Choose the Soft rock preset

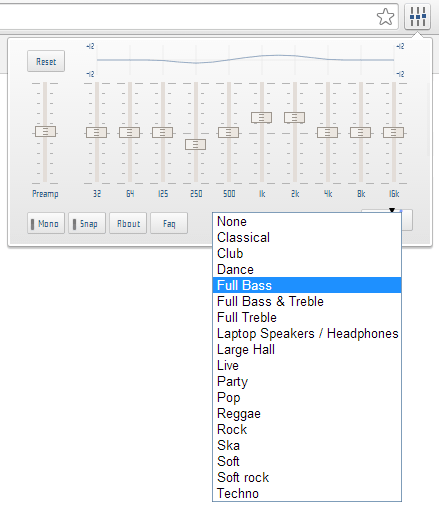point(307,477)
